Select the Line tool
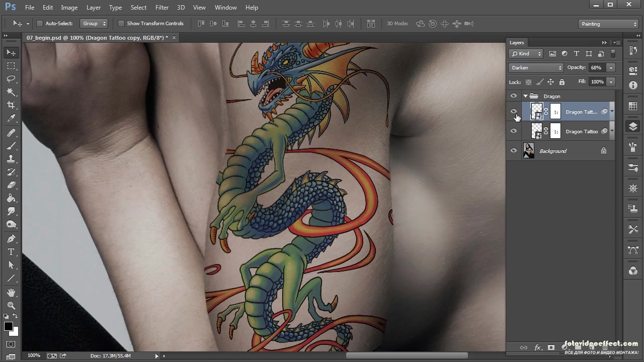 pyautogui.click(x=11, y=278)
